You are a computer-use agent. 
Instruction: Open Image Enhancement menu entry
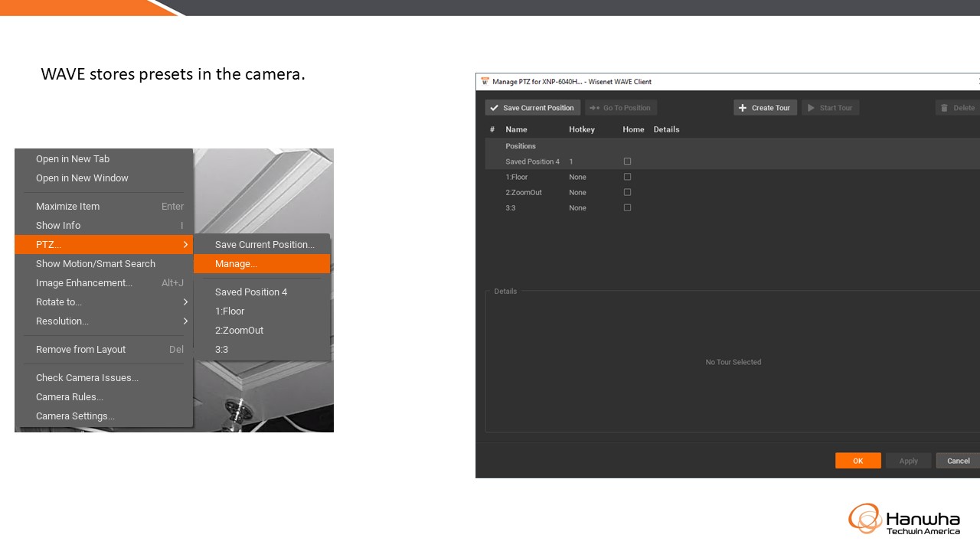pos(103,283)
